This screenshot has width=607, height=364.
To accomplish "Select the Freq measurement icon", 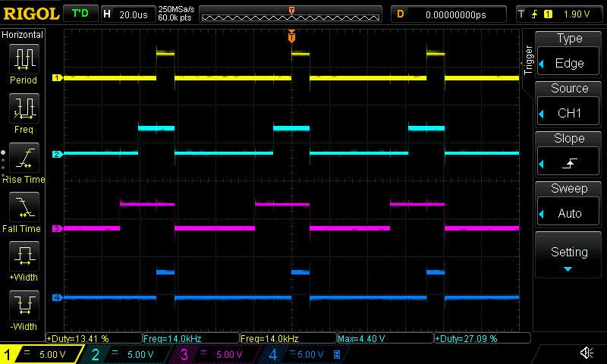I will pyautogui.click(x=24, y=109).
